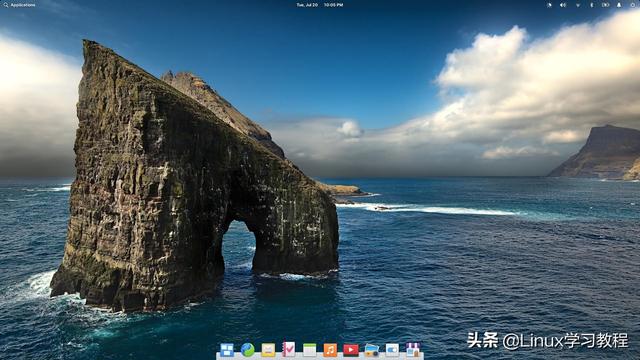This screenshot has height=360, width=640.
Task: Open the red Videos player icon
Action: (x=351, y=350)
